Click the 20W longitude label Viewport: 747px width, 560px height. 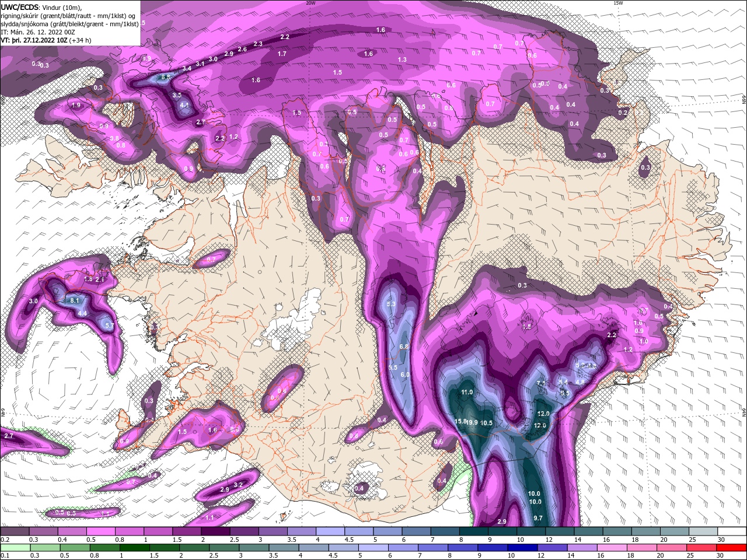coord(310,3)
